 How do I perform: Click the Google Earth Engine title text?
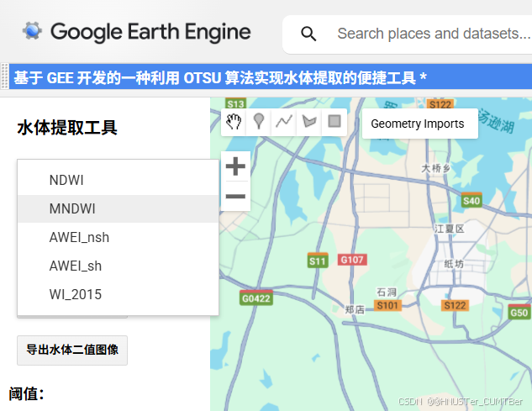coord(150,32)
